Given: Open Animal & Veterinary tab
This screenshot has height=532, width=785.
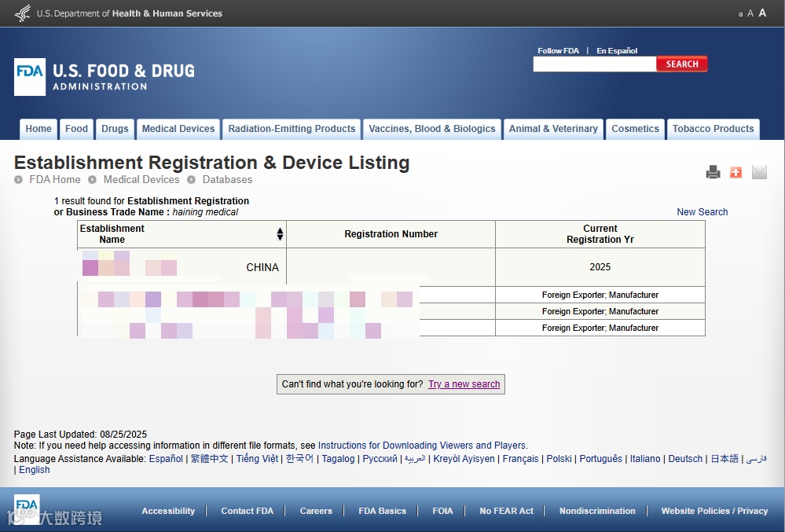Looking at the screenshot, I should (x=553, y=129).
